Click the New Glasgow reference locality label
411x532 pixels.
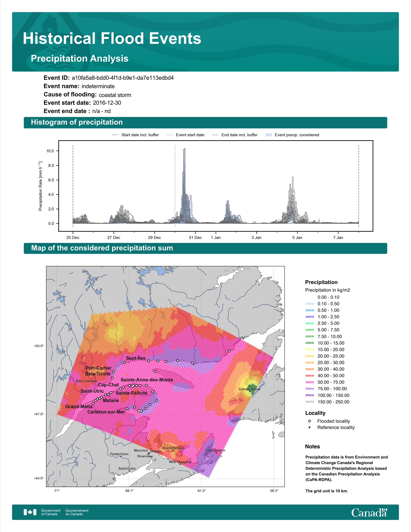180,462
